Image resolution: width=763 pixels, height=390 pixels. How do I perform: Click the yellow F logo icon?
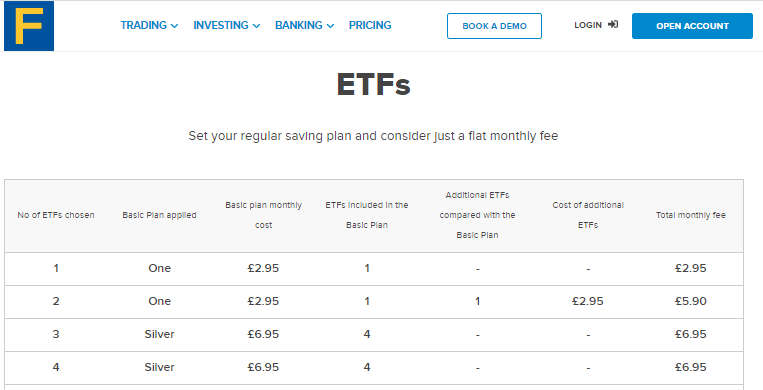click(29, 26)
